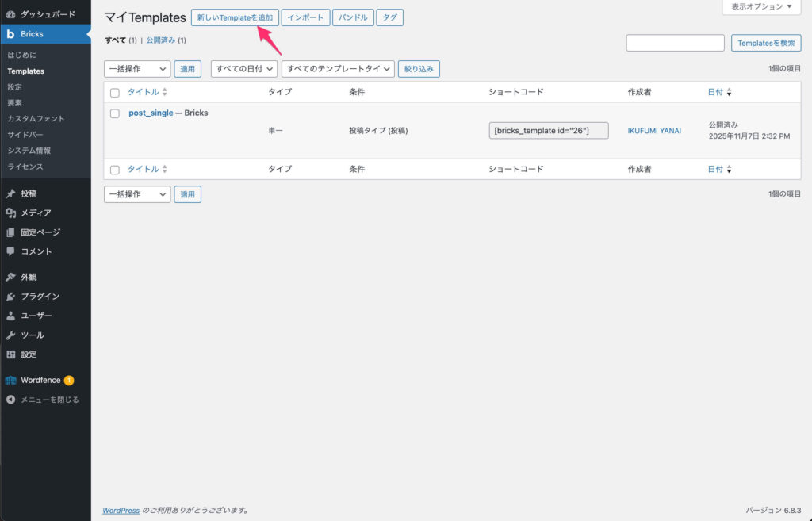Open Posts via the pushpin icon

click(10, 193)
